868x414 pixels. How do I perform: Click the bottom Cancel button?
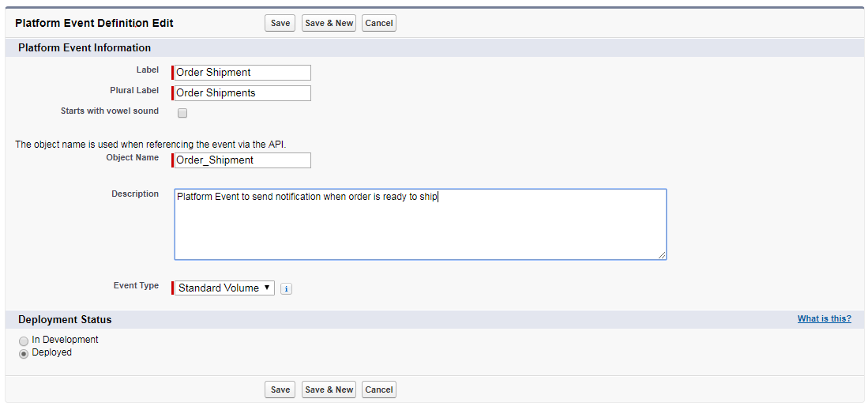click(x=379, y=390)
